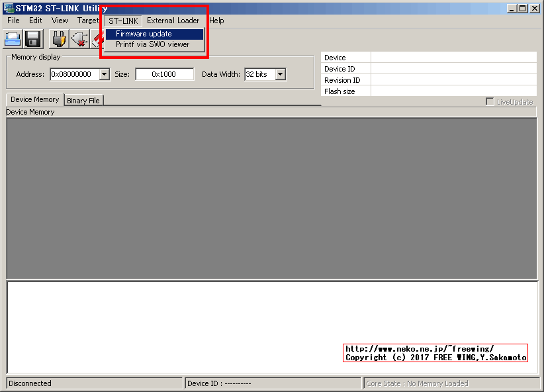The width and height of the screenshot is (544, 392).
Task: Open a file using the folder toolbar icon
Action: (x=12, y=38)
